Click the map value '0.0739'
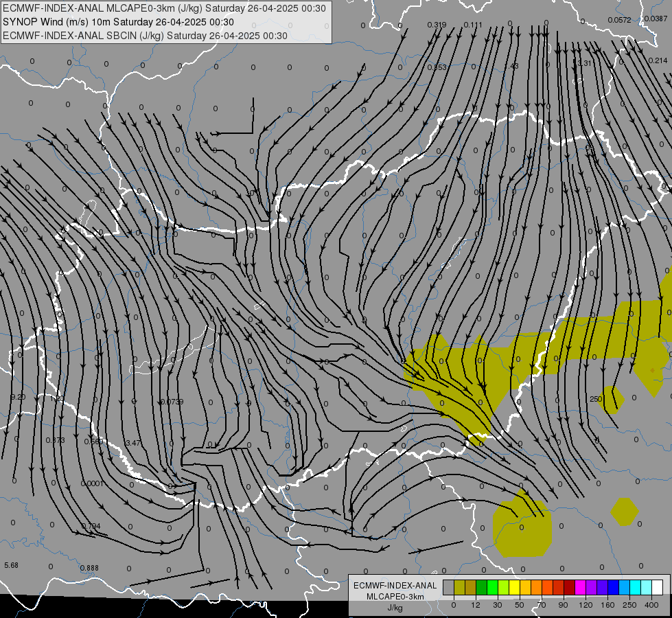Viewport: 672px width, 618px height. [x=172, y=402]
